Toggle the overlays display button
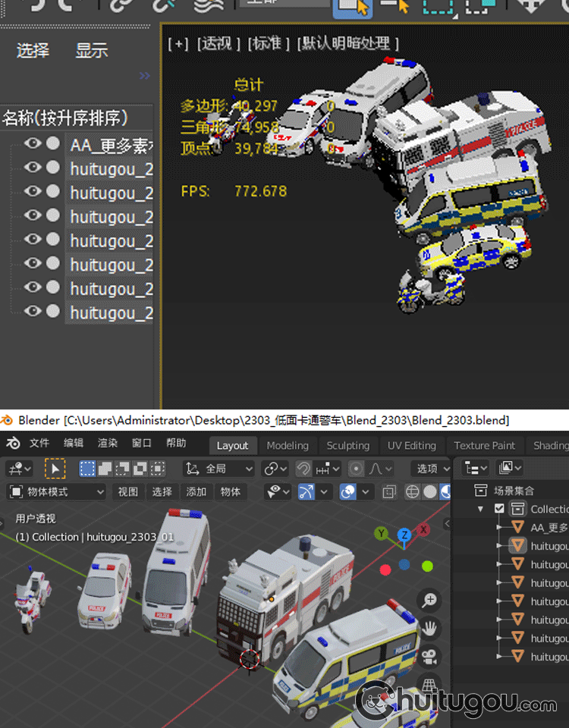 [348, 491]
